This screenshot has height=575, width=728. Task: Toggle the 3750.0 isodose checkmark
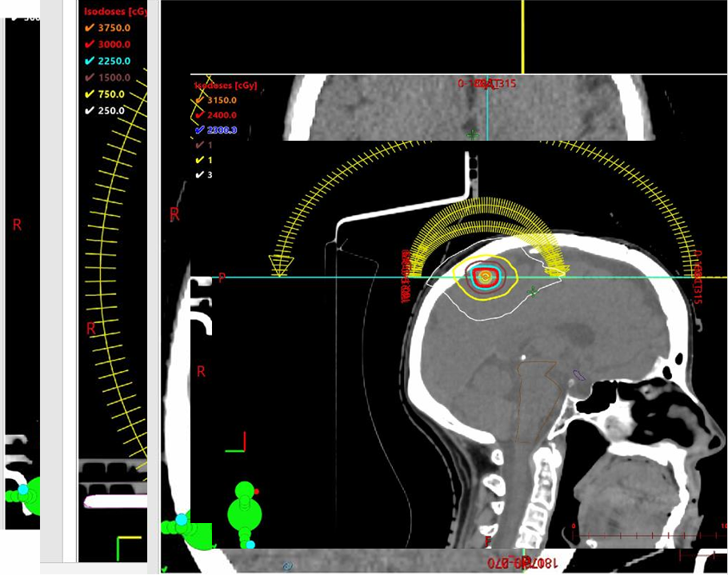pyautogui.click(x=89, y=28)
